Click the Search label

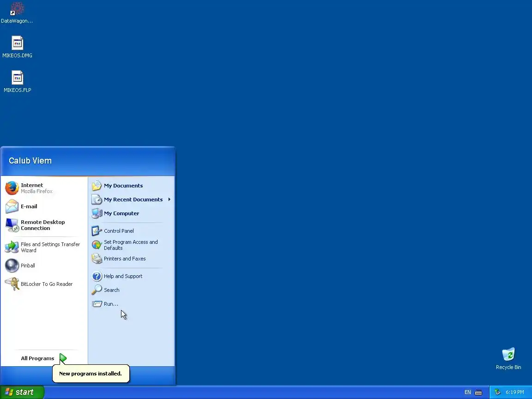pos(112,290)
